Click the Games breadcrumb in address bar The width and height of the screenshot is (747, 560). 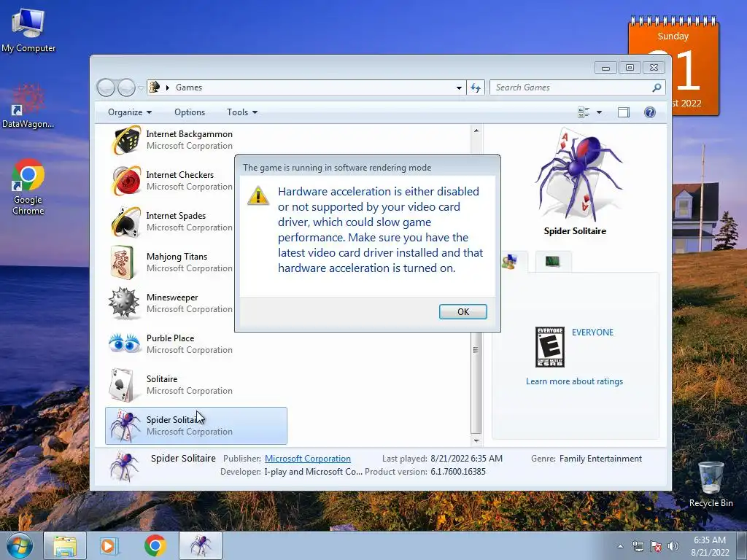click(x=189, y=87)
